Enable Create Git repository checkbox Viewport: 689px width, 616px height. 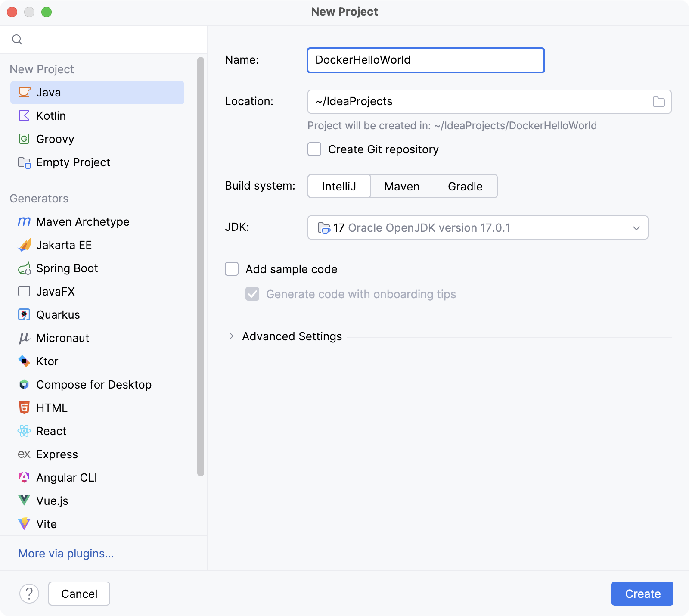click(314, 149)
